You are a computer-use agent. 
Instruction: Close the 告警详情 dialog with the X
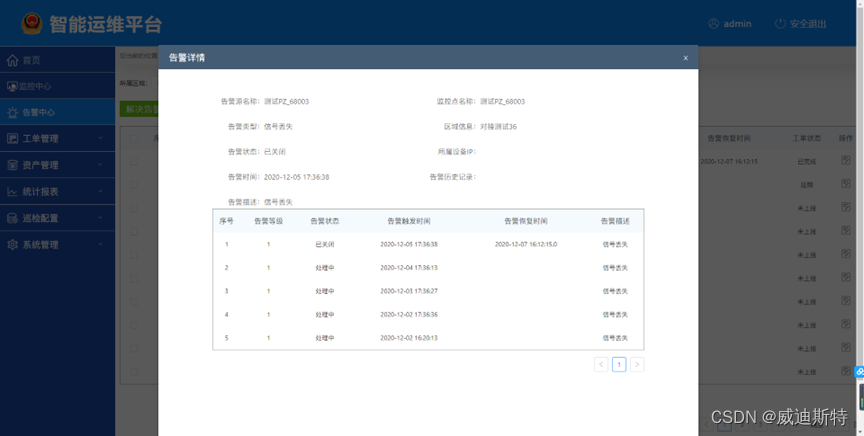click(x=685, y=57)
